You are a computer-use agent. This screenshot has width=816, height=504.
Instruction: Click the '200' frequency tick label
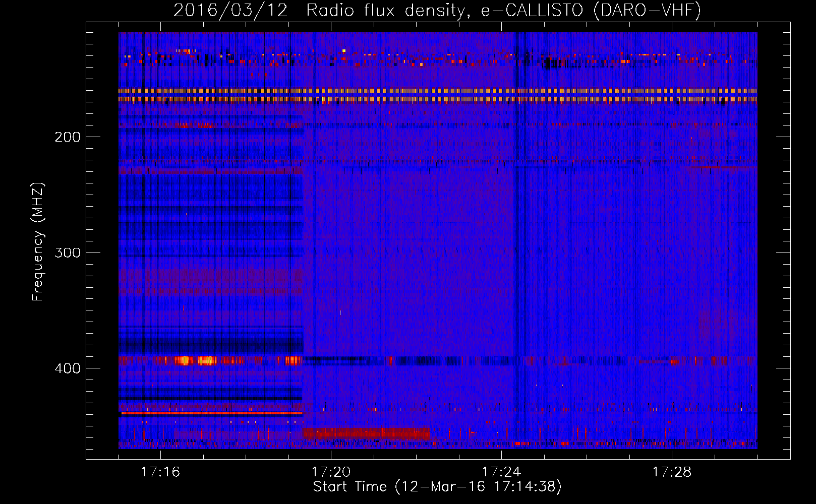click(68, 137)
